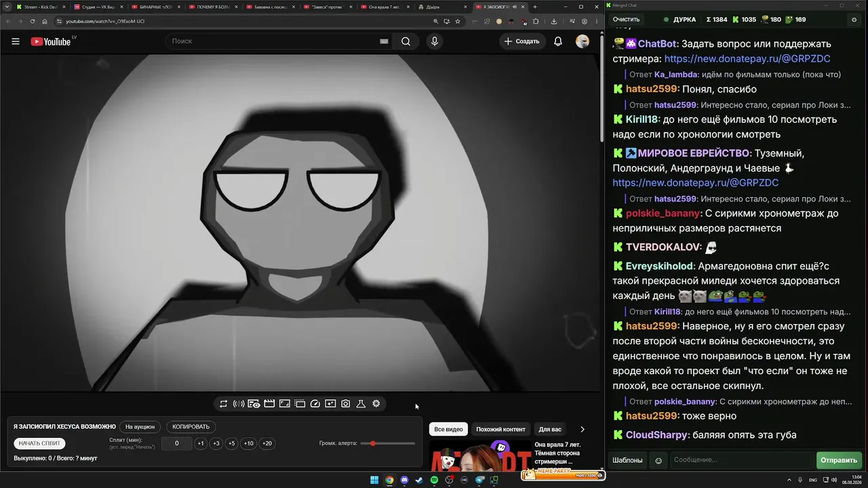Add five minutes with the +5 button

[x=232, y=443]
